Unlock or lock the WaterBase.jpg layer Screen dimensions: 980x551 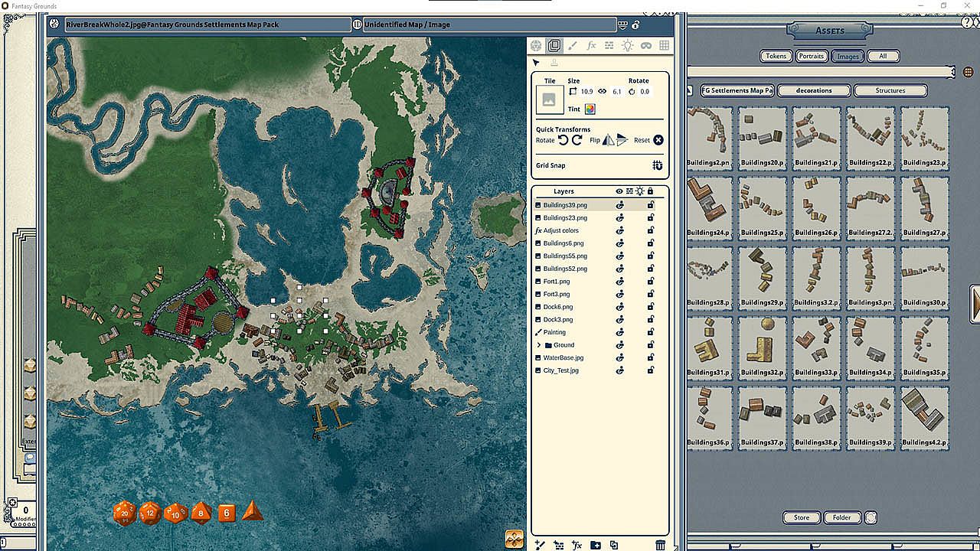(x=651, y=357)
